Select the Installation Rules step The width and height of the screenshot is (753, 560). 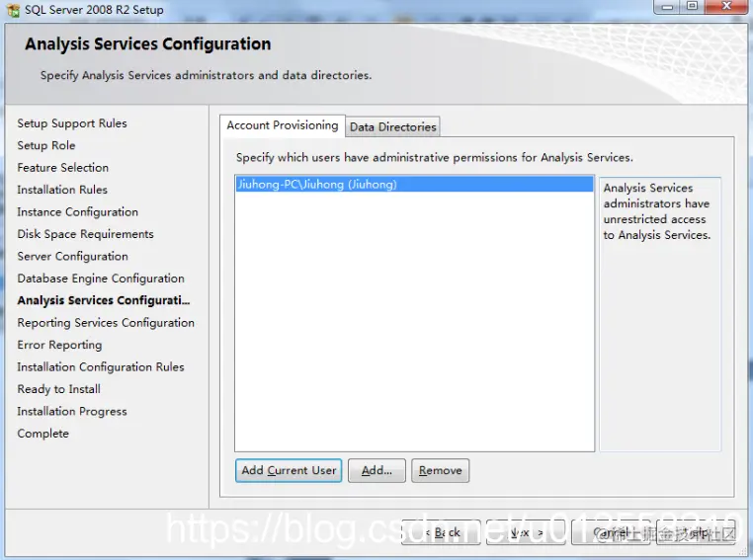coord(62,190)
